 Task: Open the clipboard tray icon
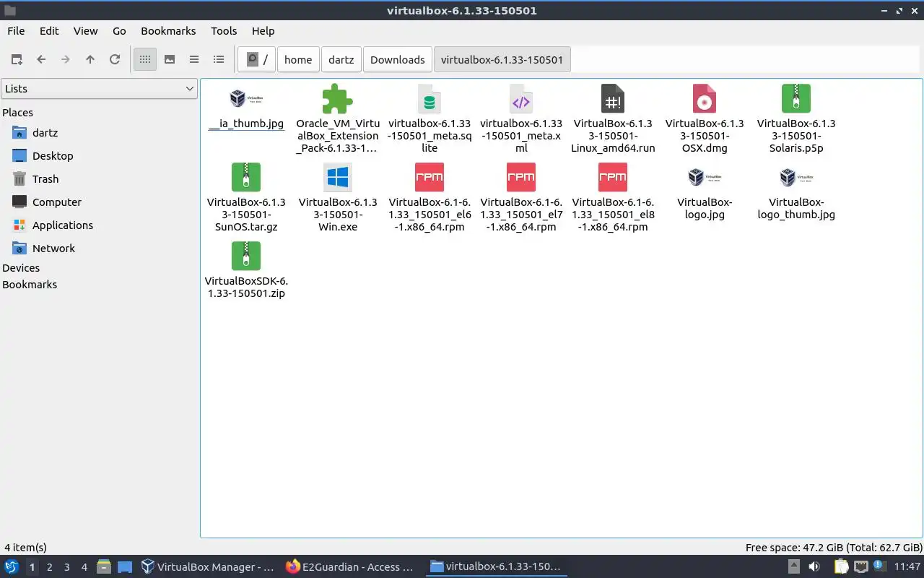click(841, 566)
